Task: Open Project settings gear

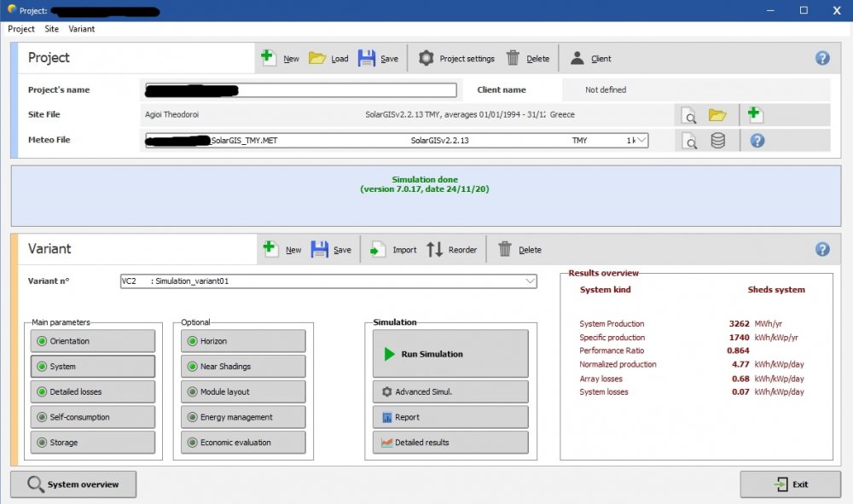Action: coord(426,58)
